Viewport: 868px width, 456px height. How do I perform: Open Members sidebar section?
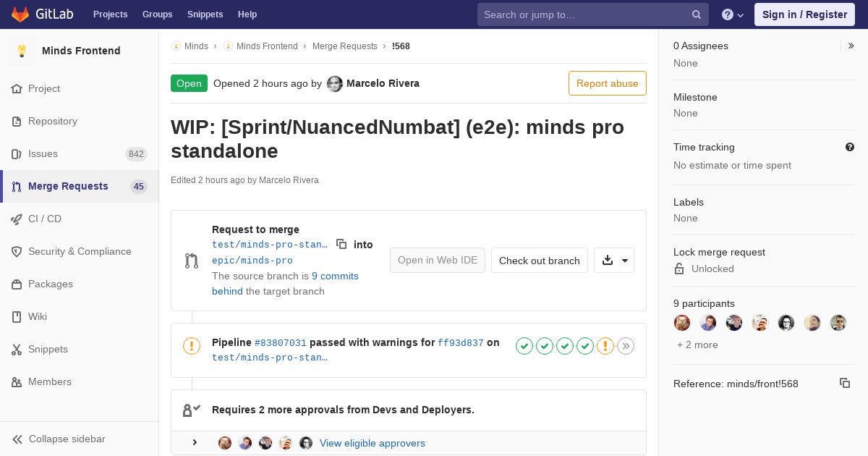80,381
